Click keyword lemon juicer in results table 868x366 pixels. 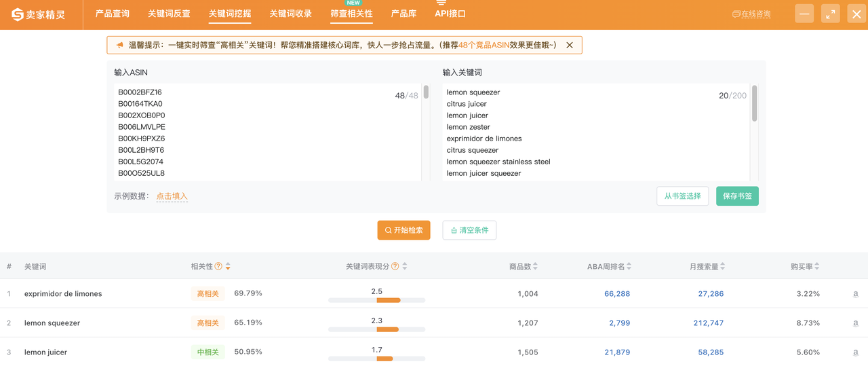point(45,352)
